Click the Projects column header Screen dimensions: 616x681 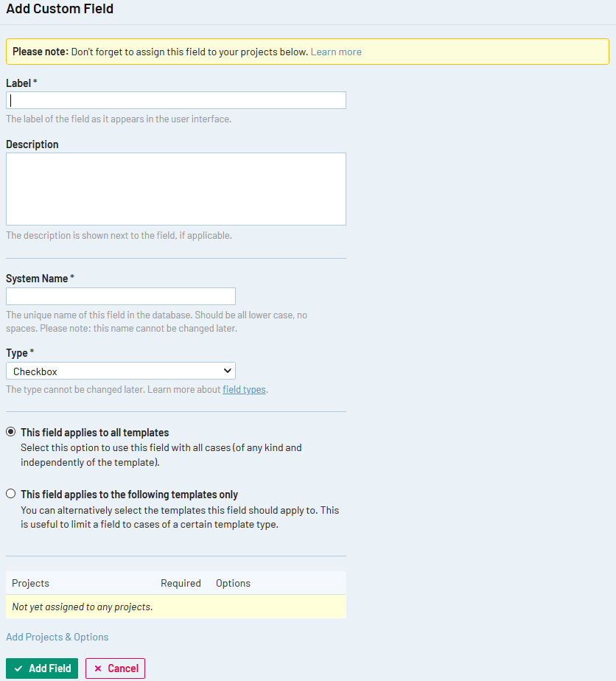tap(31, 583)
